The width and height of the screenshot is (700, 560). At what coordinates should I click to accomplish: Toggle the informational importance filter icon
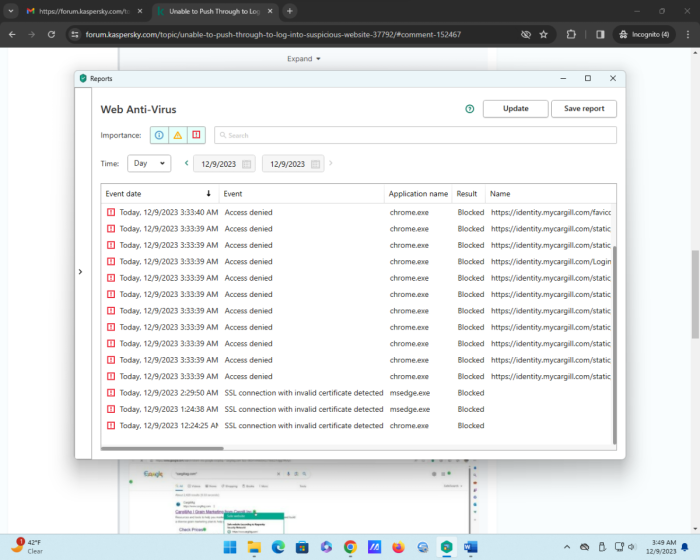click(159, 135)
